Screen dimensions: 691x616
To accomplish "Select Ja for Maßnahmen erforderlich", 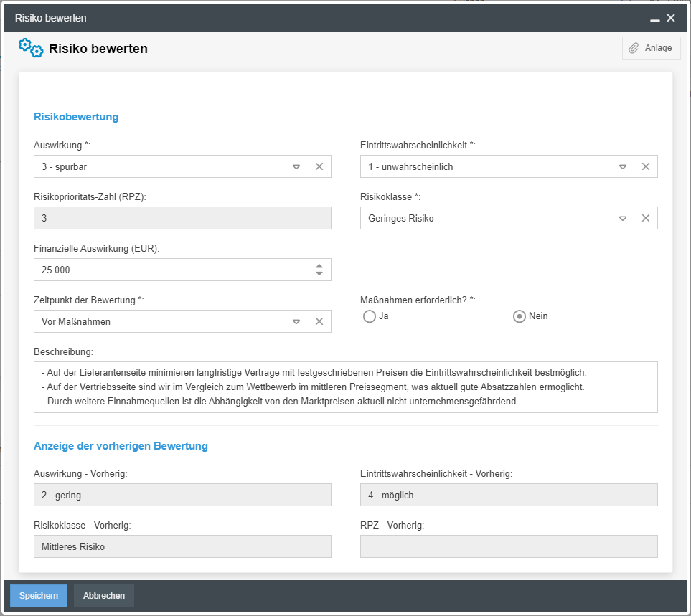I will [x=370, y=316].
